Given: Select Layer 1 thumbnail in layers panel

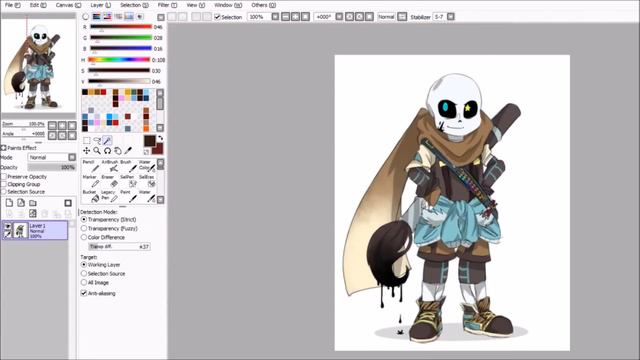Looking at the screenshot, I should tap(20, 230).
